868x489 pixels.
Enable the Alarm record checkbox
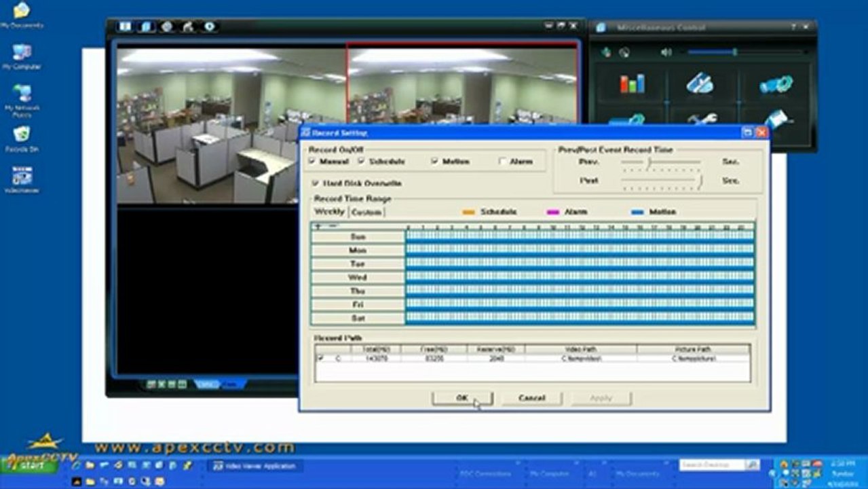click(x=503, y=162)
